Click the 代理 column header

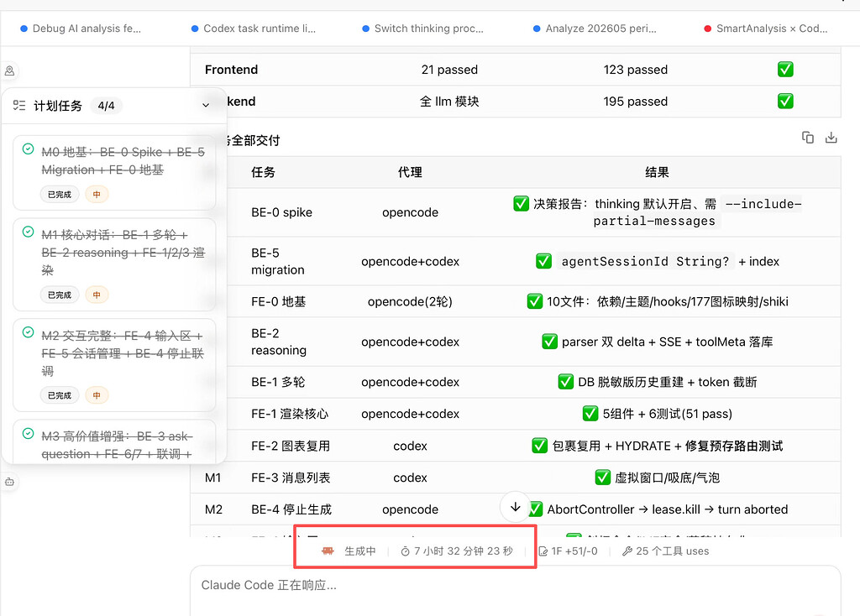(410, 172)
